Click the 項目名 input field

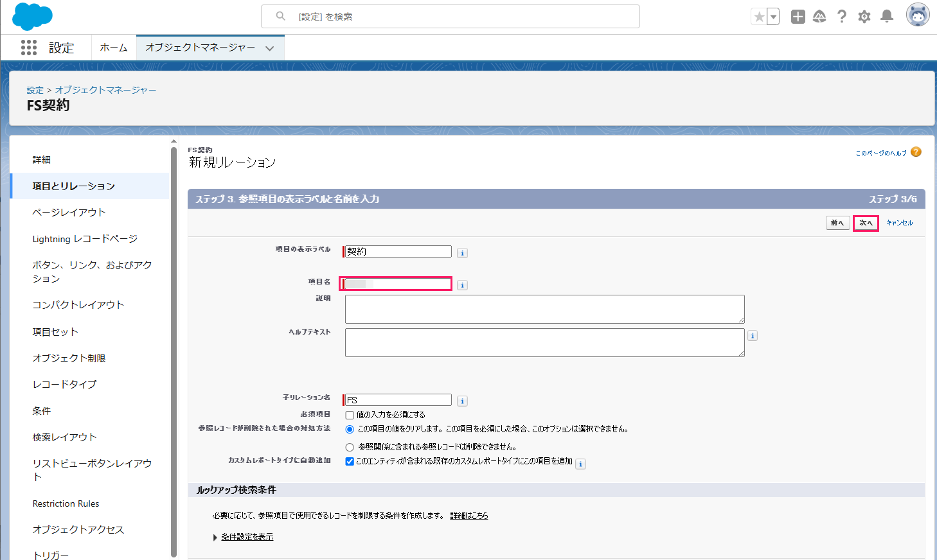tap(398, 284)
